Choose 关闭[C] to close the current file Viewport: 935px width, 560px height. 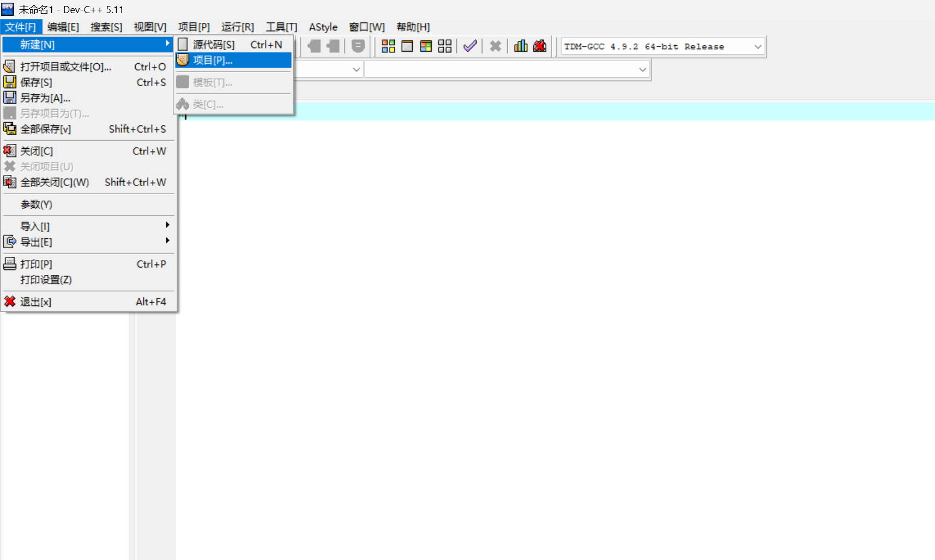click(87, 151)
